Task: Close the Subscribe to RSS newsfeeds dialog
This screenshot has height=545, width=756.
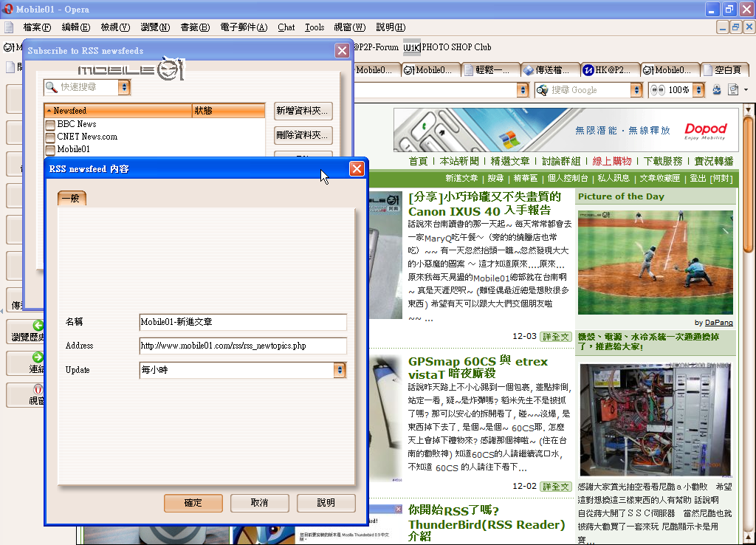Action: [x=343, y=51]
